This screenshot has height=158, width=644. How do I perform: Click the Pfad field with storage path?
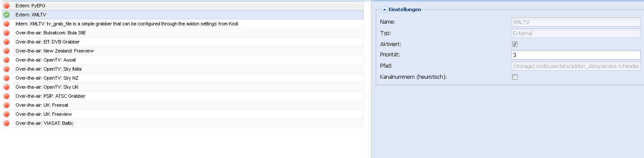click(576, 66)
